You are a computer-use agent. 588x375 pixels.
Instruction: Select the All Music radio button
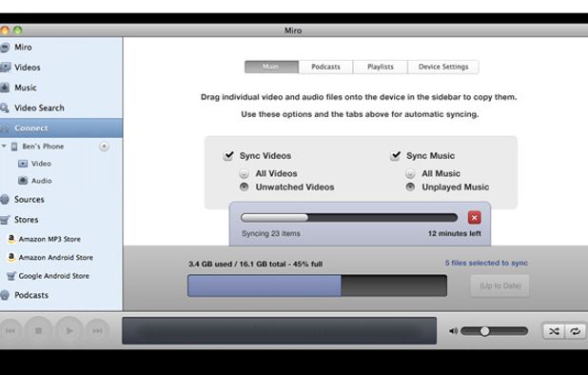[x=410, y=173]
